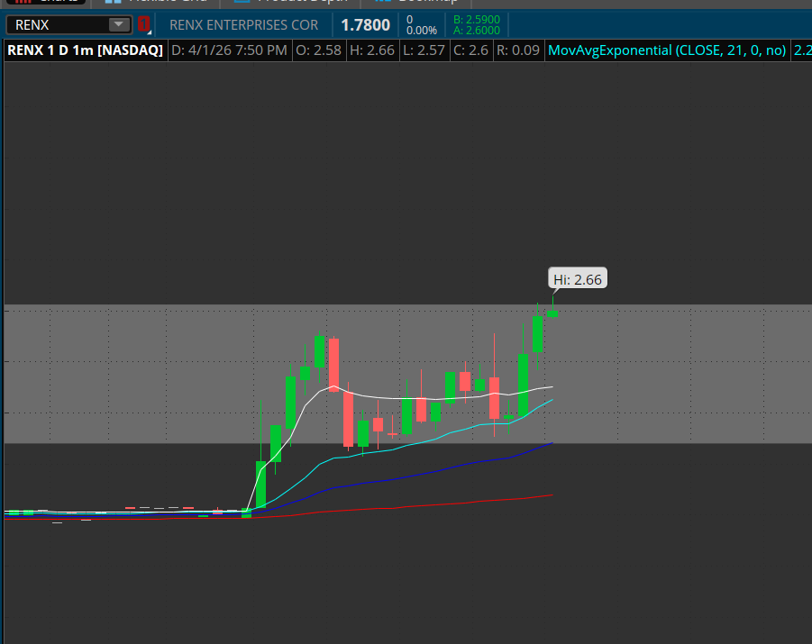
Task: Click the tall red candle after the first peak
Action: [333, 365]
